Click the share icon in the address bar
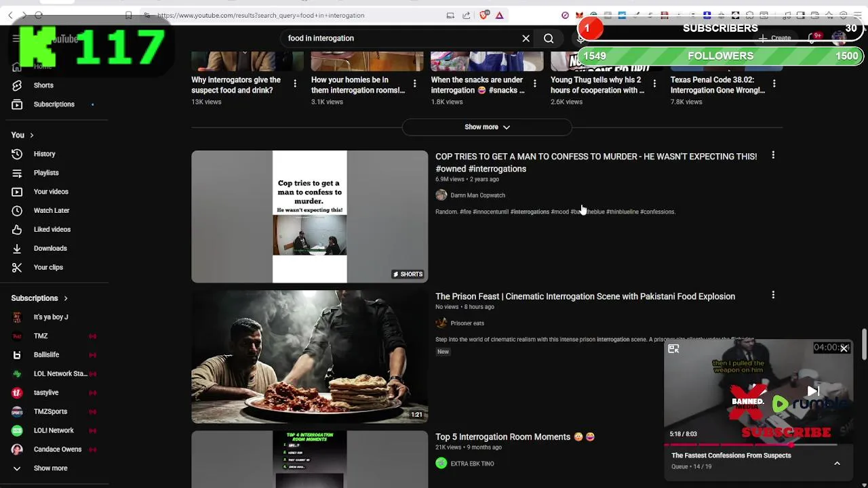The width and height of the screenshot is (868, 488). click(467, 15)
